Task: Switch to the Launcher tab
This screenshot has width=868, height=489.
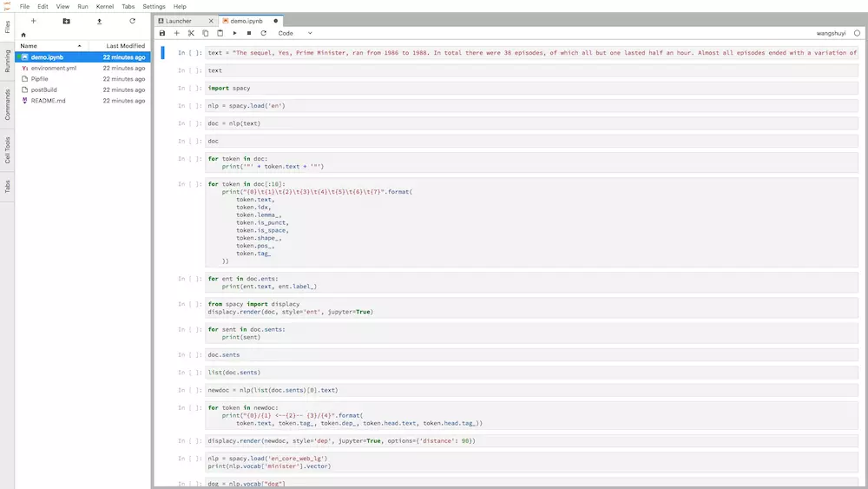Action: 180,21
